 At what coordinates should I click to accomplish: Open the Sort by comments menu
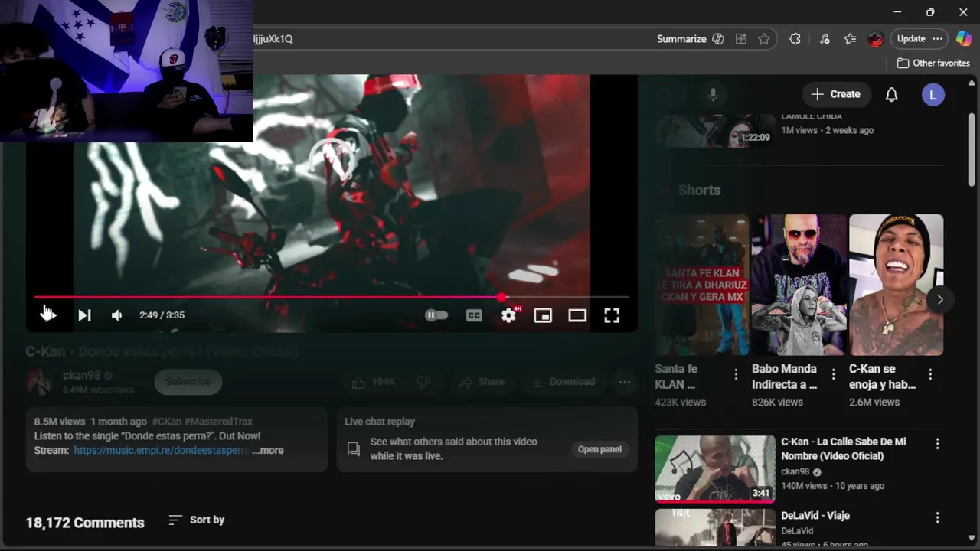tap(197, 520)
